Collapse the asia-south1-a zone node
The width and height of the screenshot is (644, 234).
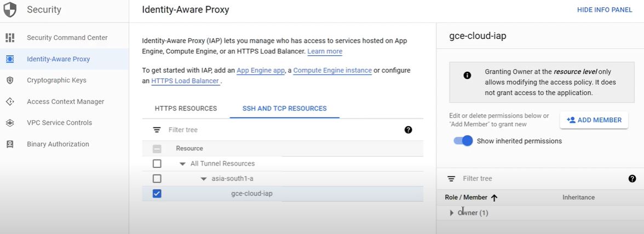click(204, 179)
